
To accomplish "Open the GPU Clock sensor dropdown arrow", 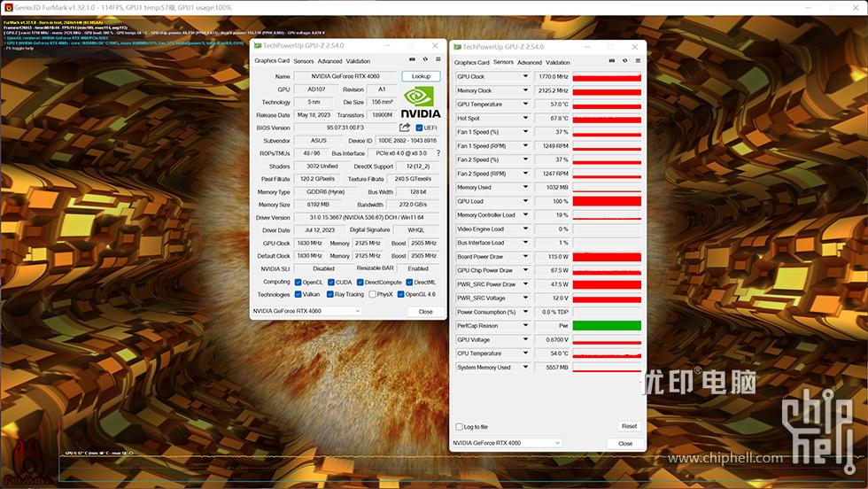I will (525, 76).
